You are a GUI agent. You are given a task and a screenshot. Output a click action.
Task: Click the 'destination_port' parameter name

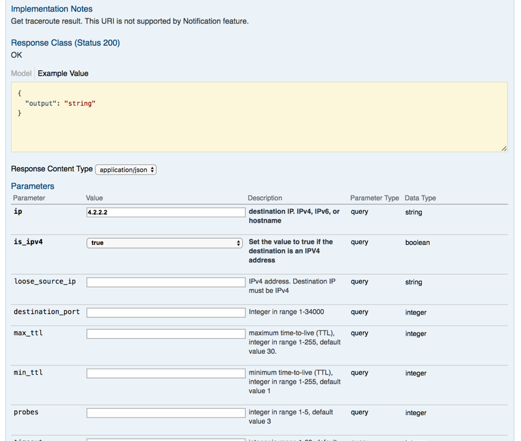click(47, 312)
